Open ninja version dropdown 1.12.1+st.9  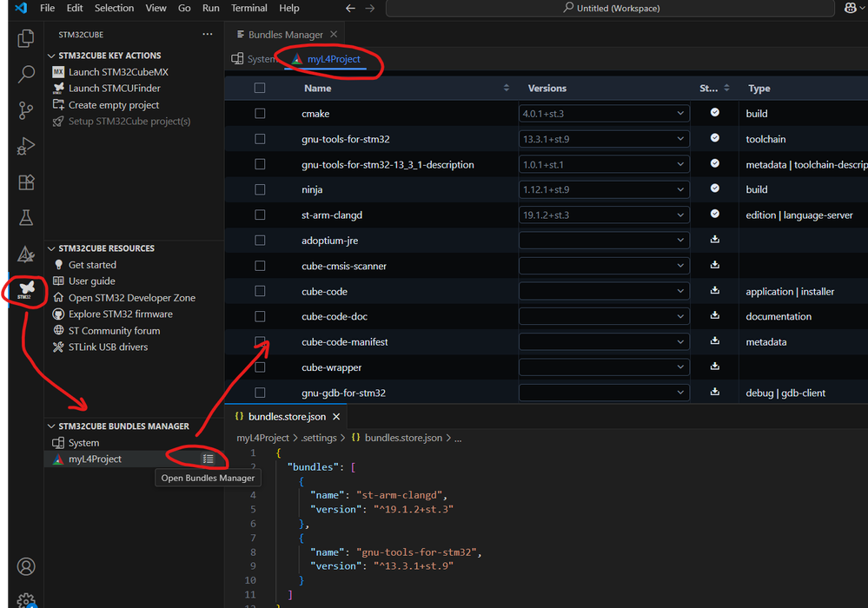pyautogui.click(x=604, y=189)
